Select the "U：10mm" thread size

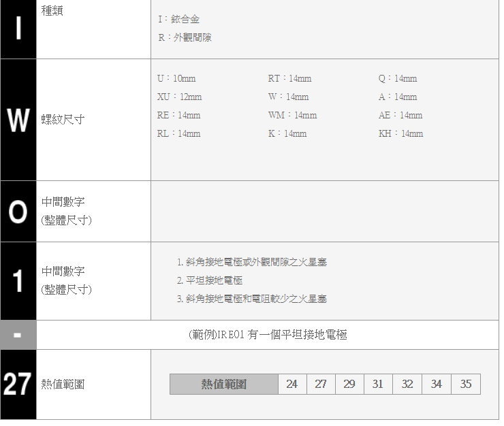pyautogui.click(x=176, y=78)
